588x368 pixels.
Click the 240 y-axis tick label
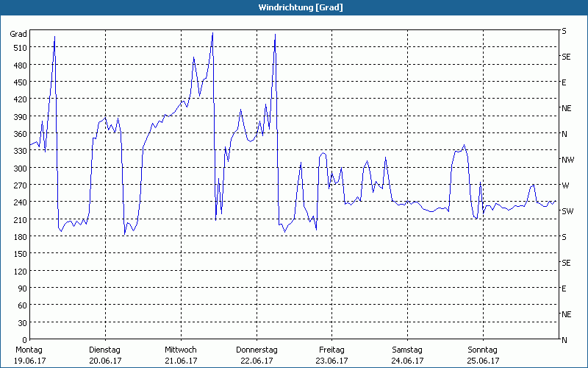pos(21,202)
